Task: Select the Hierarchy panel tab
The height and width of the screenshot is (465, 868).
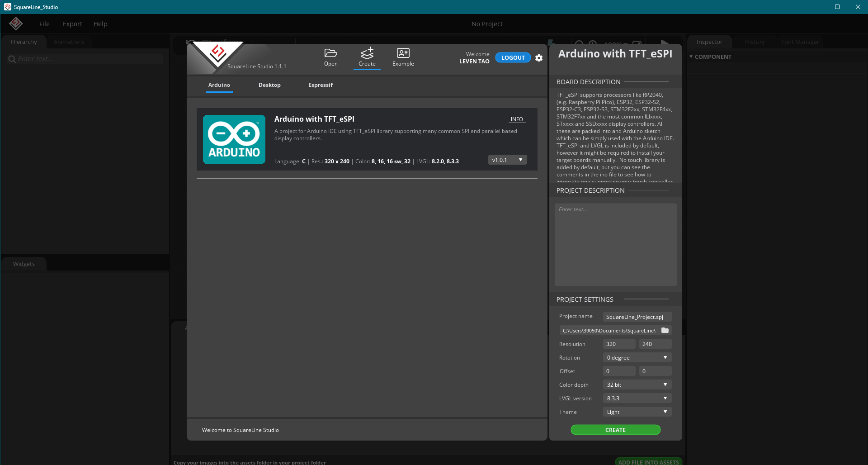Action: (x=24, y=42)
